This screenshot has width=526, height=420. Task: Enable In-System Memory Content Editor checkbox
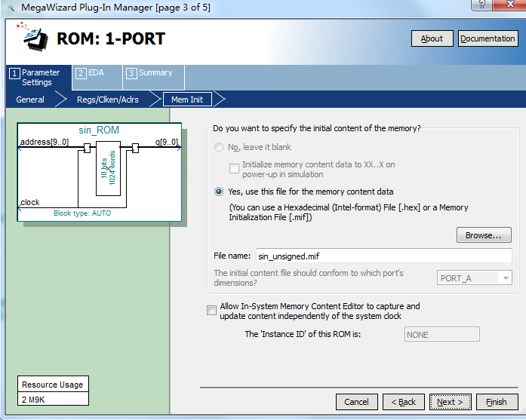211,311
